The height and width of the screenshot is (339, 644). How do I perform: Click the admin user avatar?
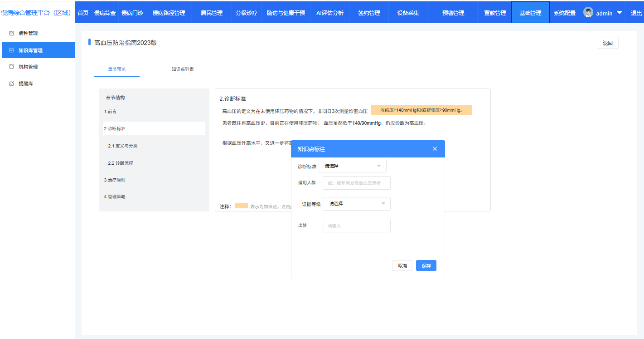tap(588, 13)
